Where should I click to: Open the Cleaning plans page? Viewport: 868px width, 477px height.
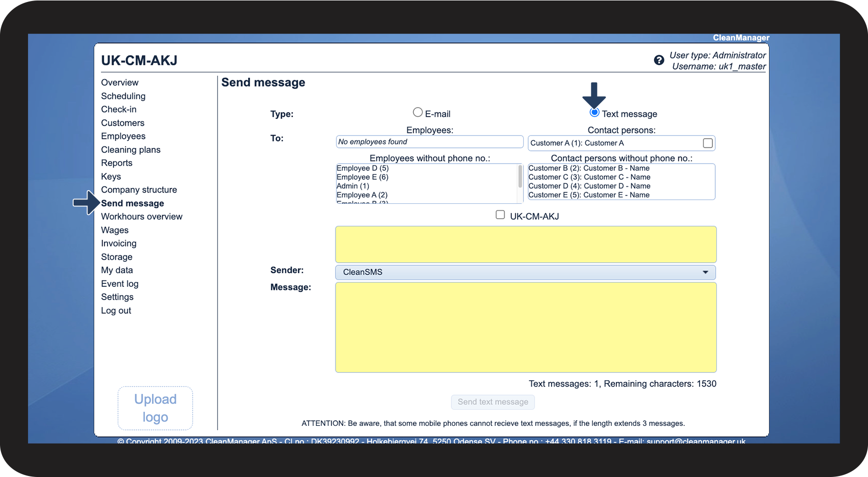tap(131, 150)
